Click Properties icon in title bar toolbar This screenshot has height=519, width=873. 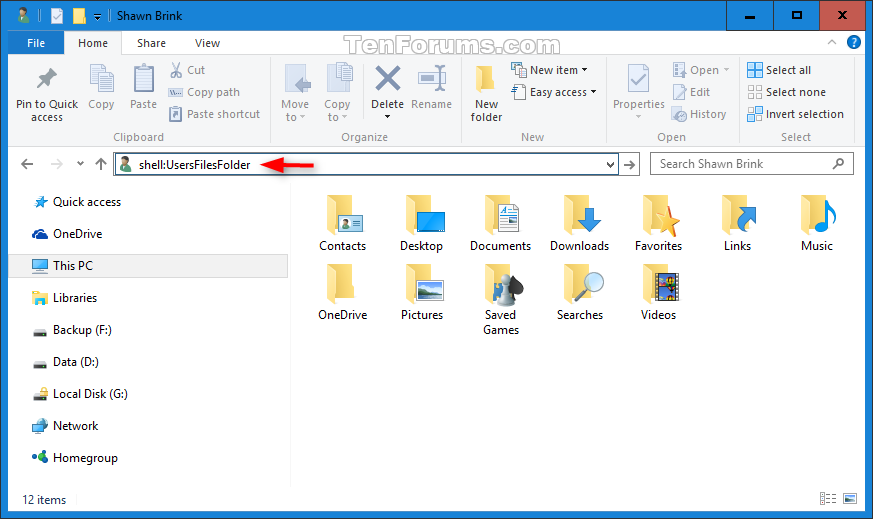click(57, 16)
